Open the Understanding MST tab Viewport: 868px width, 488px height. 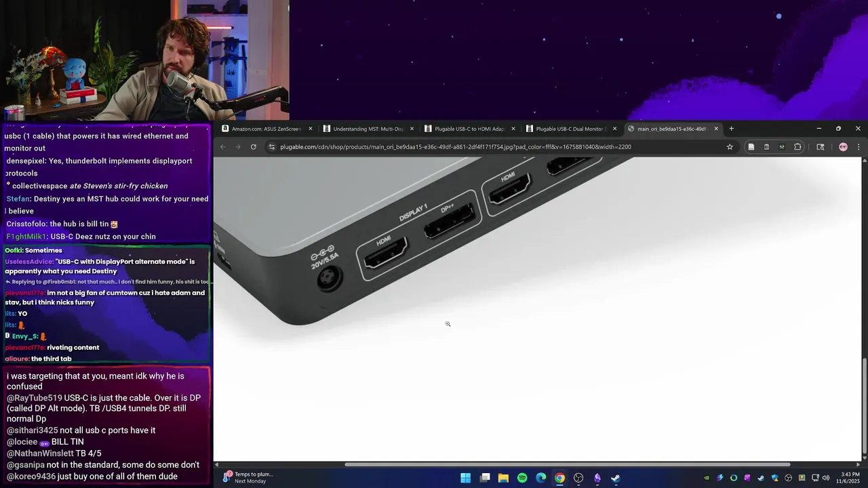[369, 129]
